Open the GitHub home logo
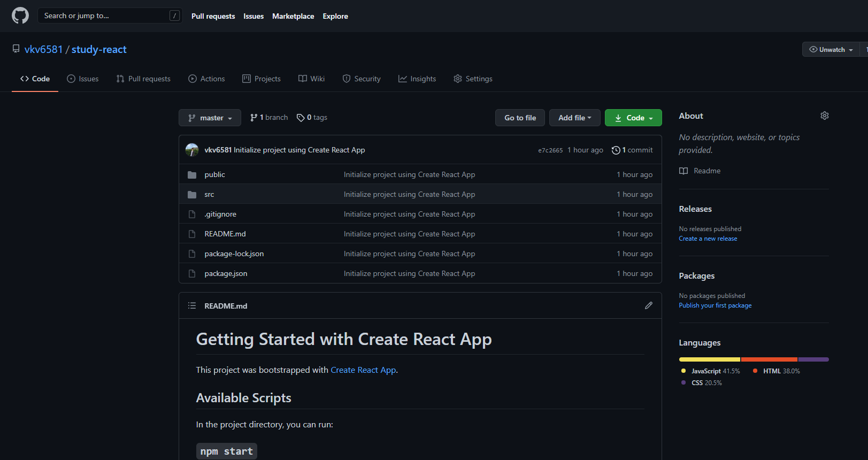 coord(20,16)
